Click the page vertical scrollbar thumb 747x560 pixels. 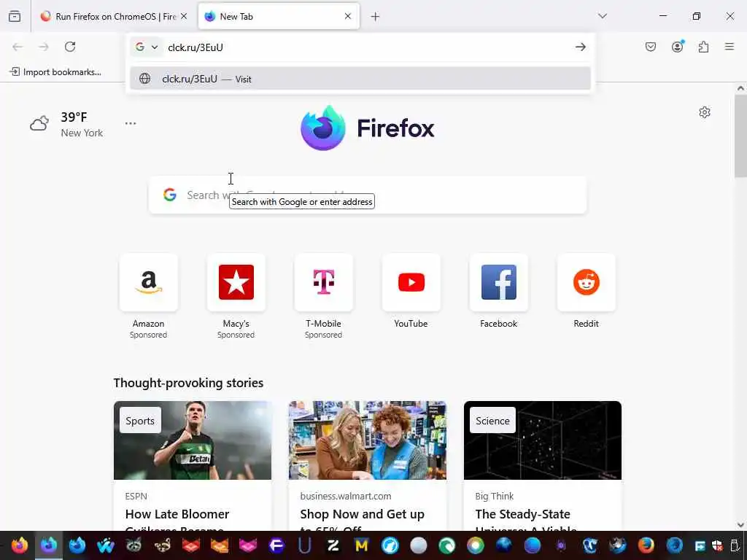point(741,136)
